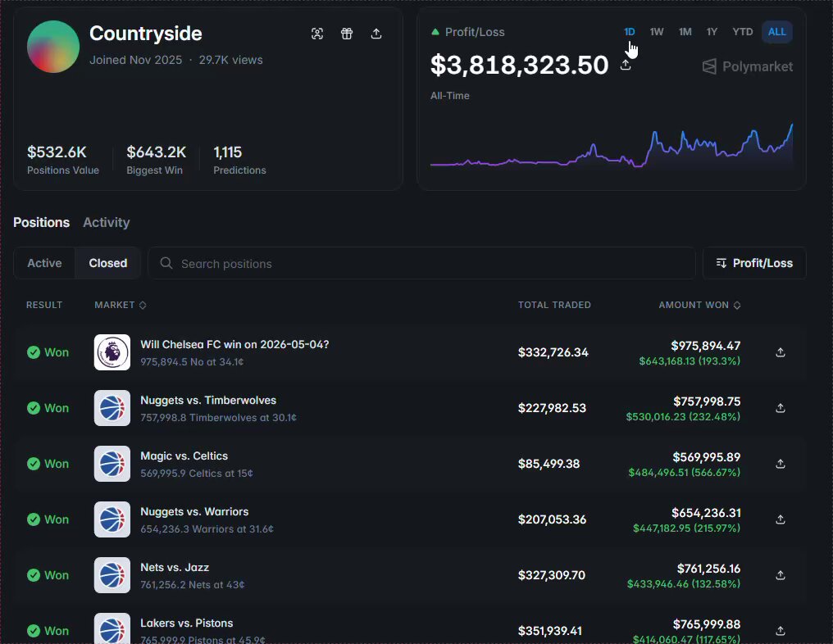Click profit $530,016.23 (232.48%)

coord(683,417)
